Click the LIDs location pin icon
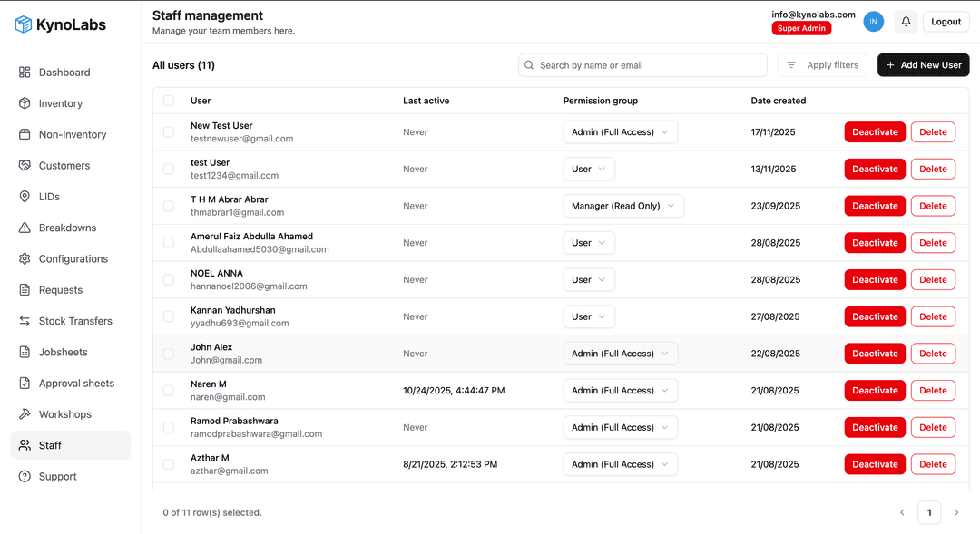The width and height of the screenshot is (980, 534). (24, 197)
